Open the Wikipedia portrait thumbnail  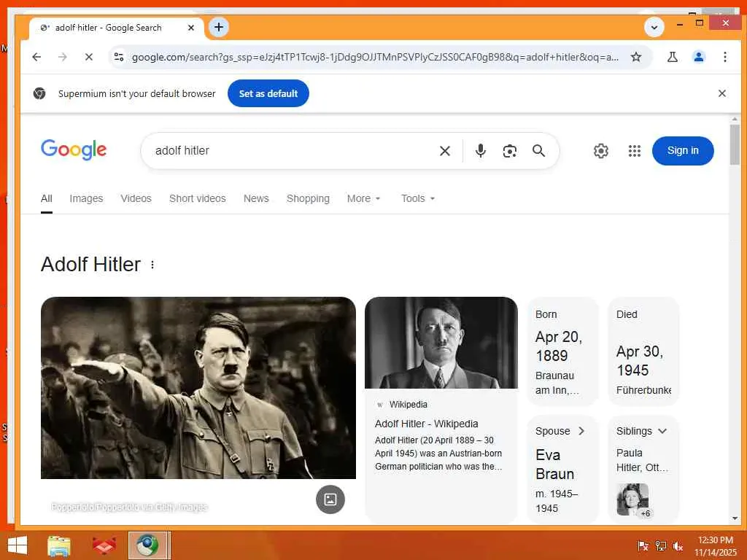pyautogui.click(x=441, y=343)
